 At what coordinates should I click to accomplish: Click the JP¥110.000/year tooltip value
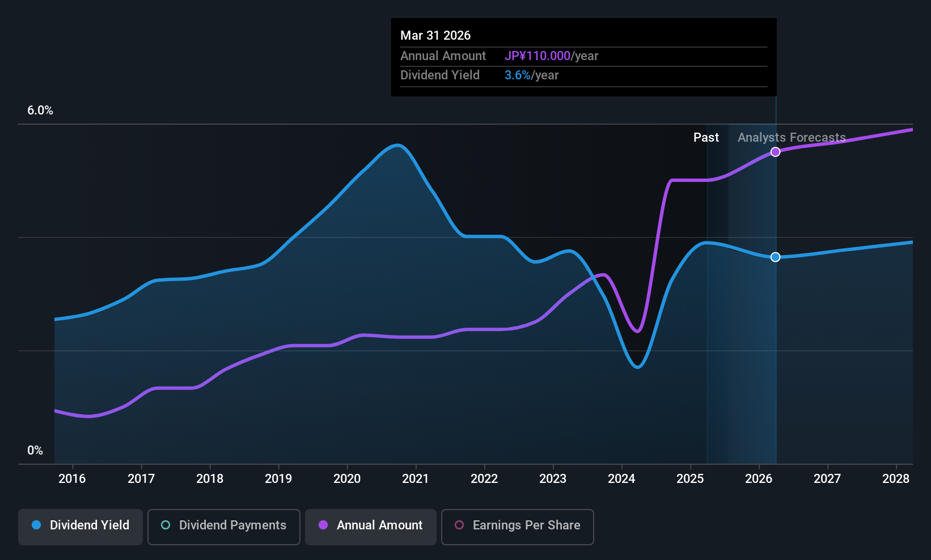click(x=551, y=56)
